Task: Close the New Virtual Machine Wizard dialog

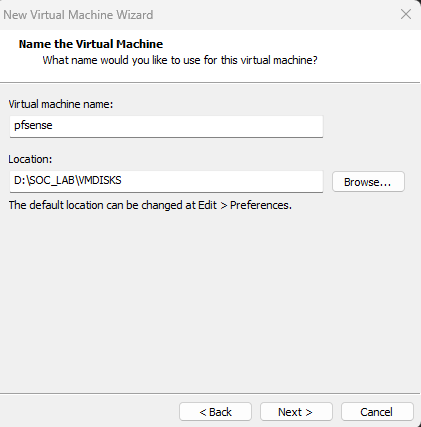Action: 406,14
